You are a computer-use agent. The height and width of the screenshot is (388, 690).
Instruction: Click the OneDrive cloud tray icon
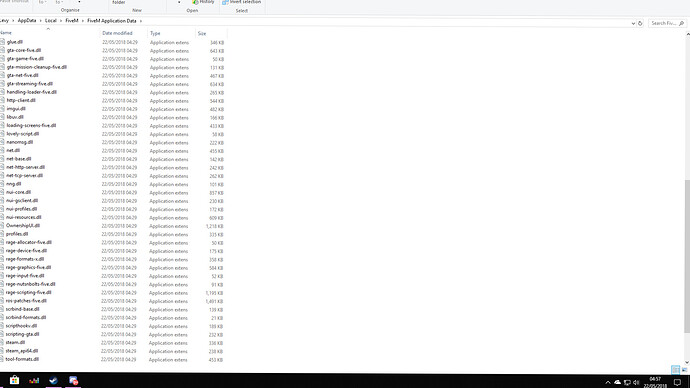click(617, 382)
